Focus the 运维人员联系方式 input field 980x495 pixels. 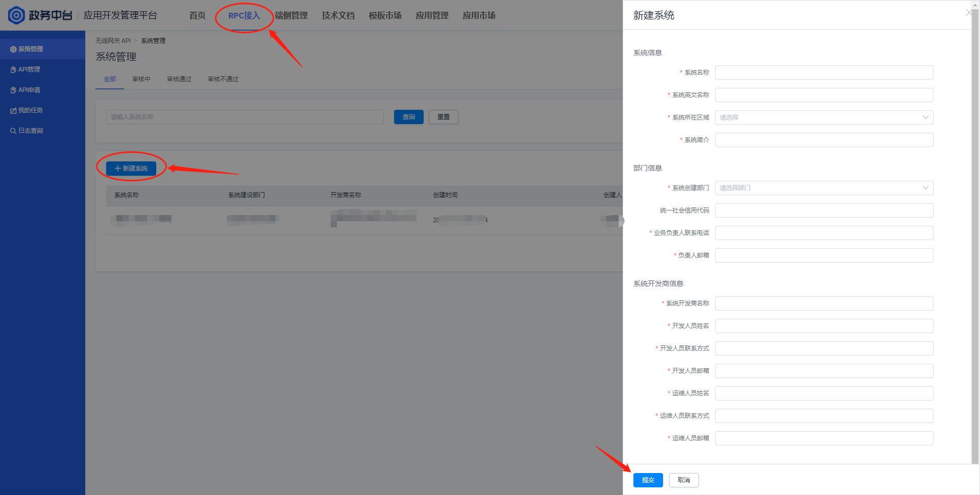click(x=824, y=416)
